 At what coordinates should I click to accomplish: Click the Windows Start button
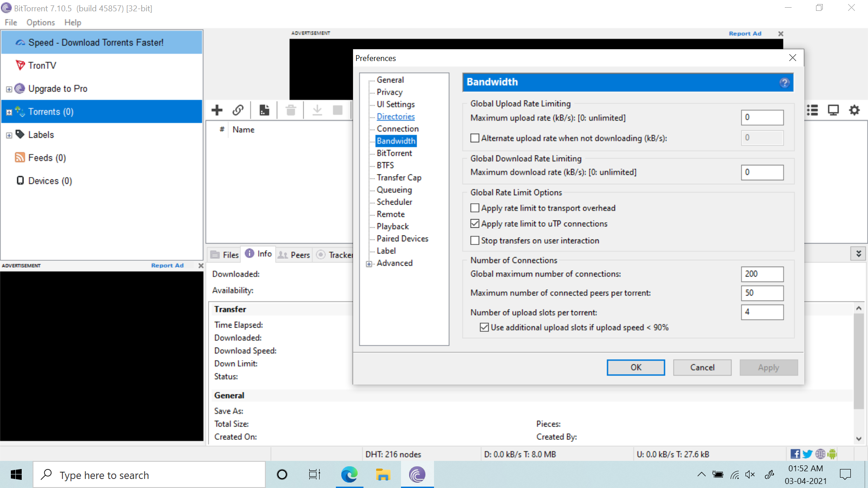(x=16, y=474)
